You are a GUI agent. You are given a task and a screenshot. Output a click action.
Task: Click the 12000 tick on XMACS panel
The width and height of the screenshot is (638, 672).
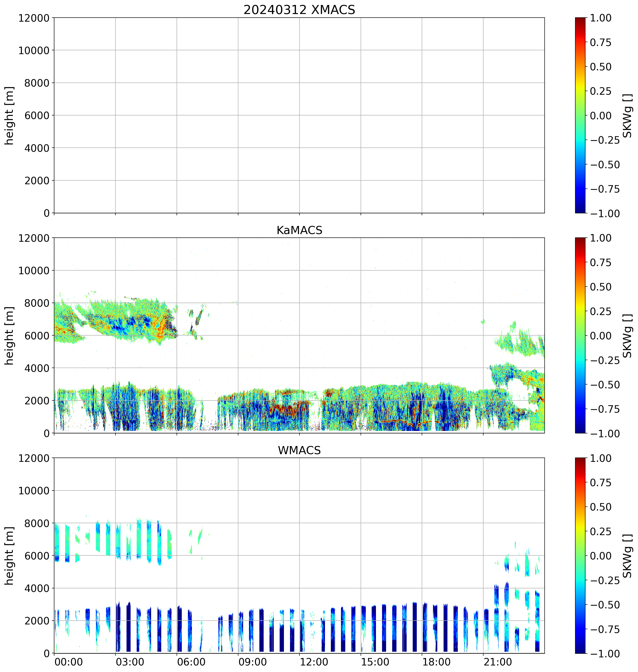click(34, 18)
